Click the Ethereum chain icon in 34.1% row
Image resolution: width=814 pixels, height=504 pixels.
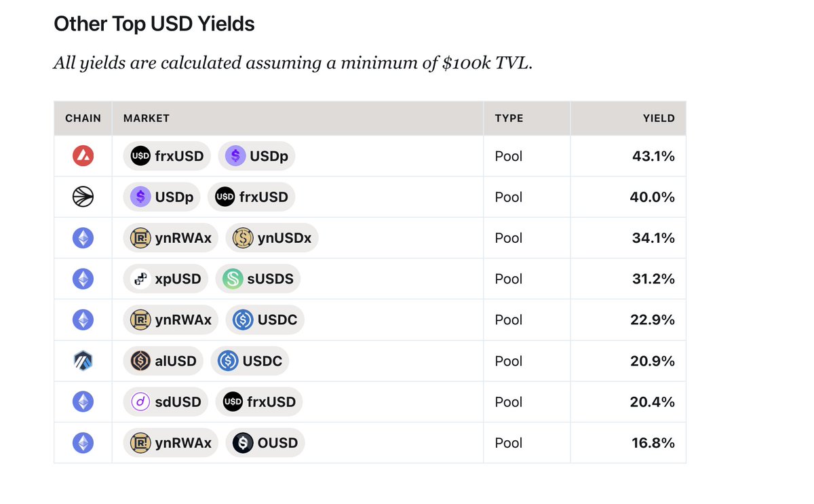83,238
